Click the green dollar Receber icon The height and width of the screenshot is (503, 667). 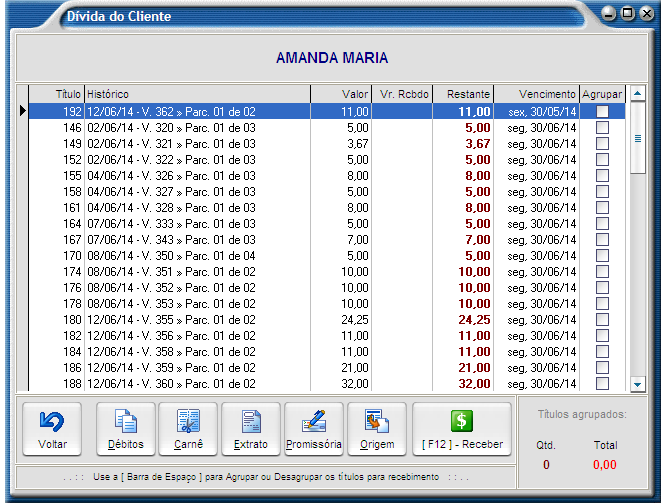point(462,421)
